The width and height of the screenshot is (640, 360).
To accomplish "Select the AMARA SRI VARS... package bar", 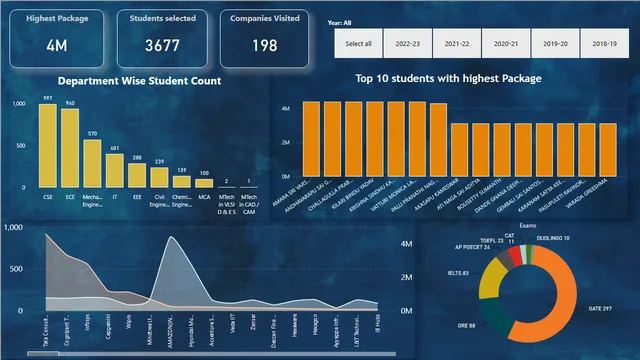I will pyautogui.click(x=311, y=139).
